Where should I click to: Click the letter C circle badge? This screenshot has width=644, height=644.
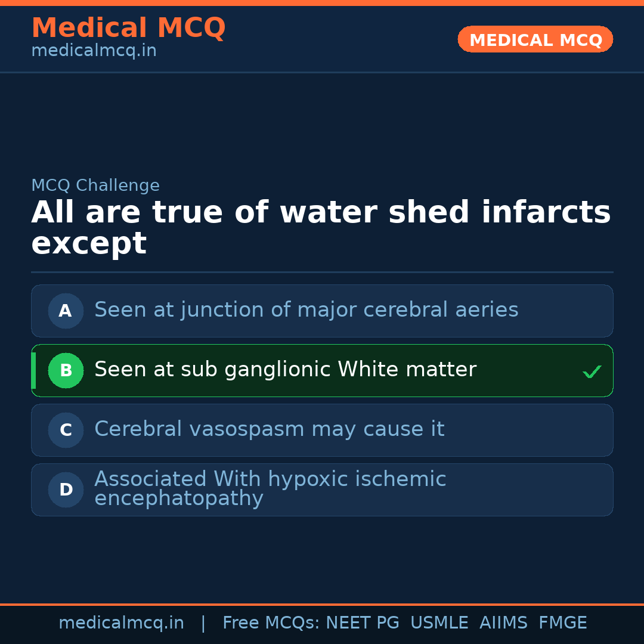click(66, 430)
